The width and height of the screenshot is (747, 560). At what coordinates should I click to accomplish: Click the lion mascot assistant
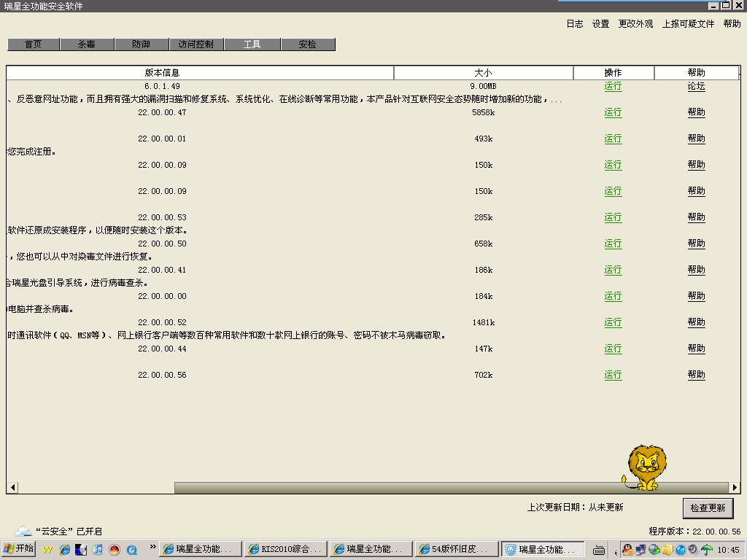click(x=644, y=467)
